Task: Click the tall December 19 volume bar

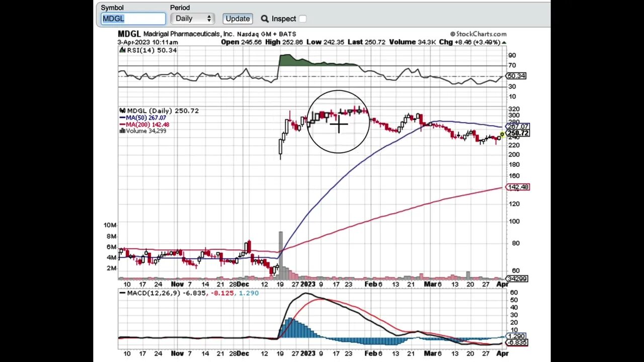Action: [x=281, y=254]
